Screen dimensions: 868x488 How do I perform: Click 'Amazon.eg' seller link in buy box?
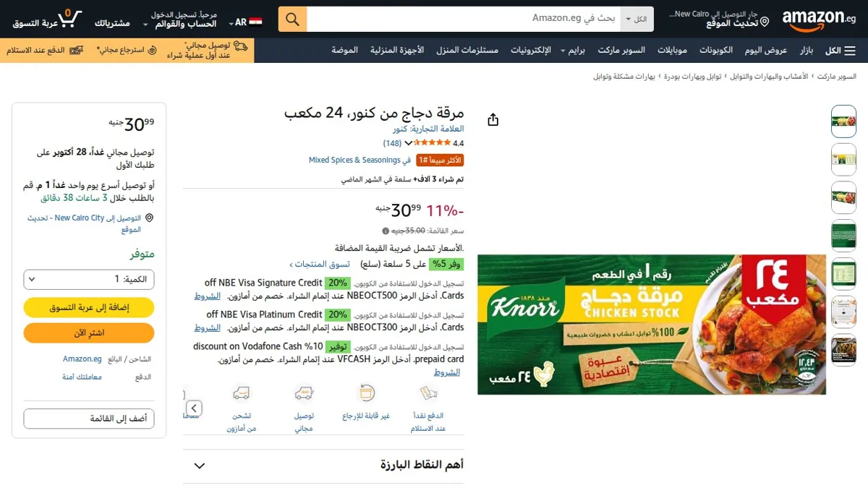[82, 359]
